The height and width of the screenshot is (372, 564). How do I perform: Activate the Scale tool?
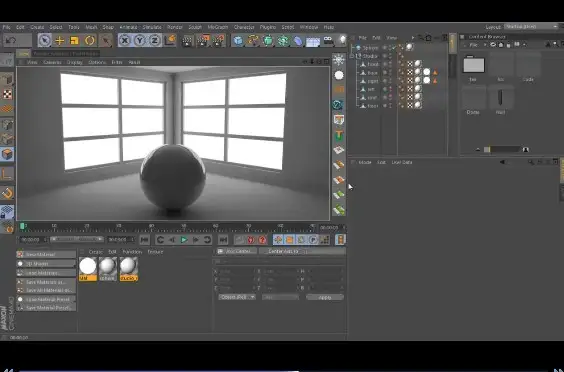(x=74, y=41)
